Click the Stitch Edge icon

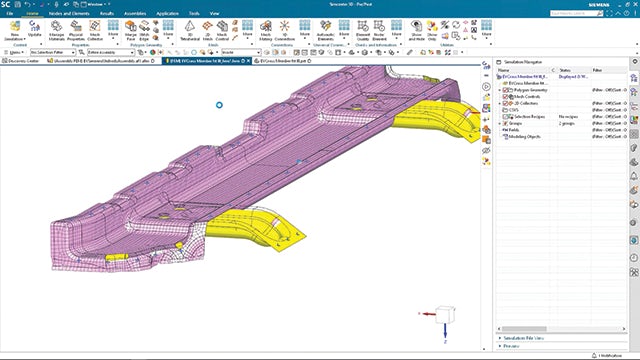pyautogui.click(x=144, y=30)
